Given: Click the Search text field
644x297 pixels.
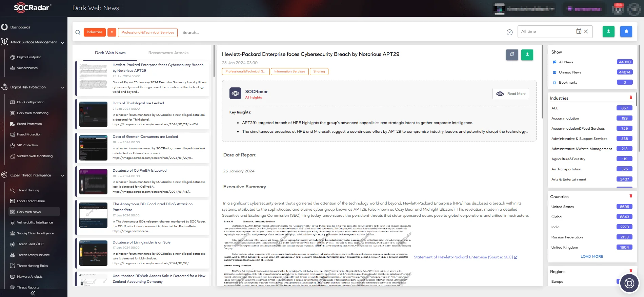Looking at the screenshot, I should click(342, 33).
